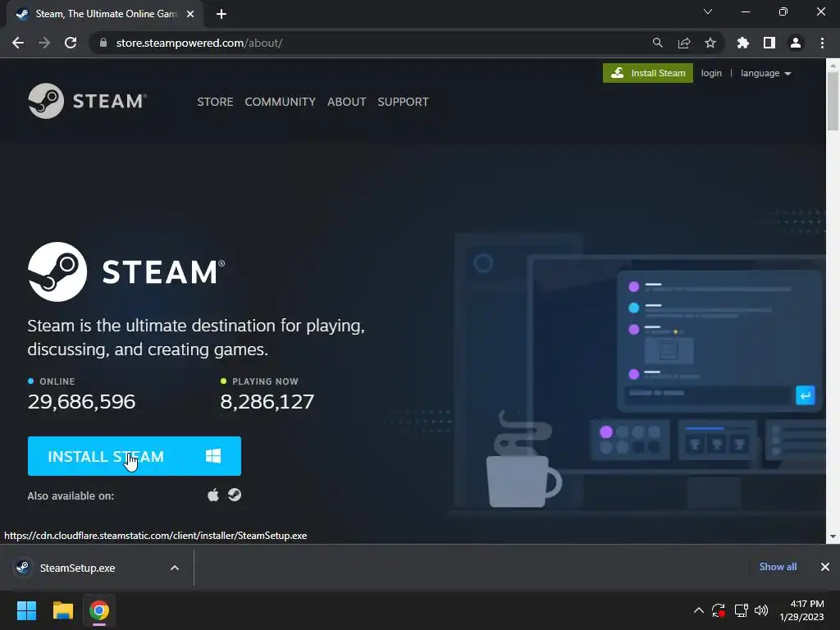Select the Steam browser tab
Viewport: 840px width, 630px height.
click(105, 14)
